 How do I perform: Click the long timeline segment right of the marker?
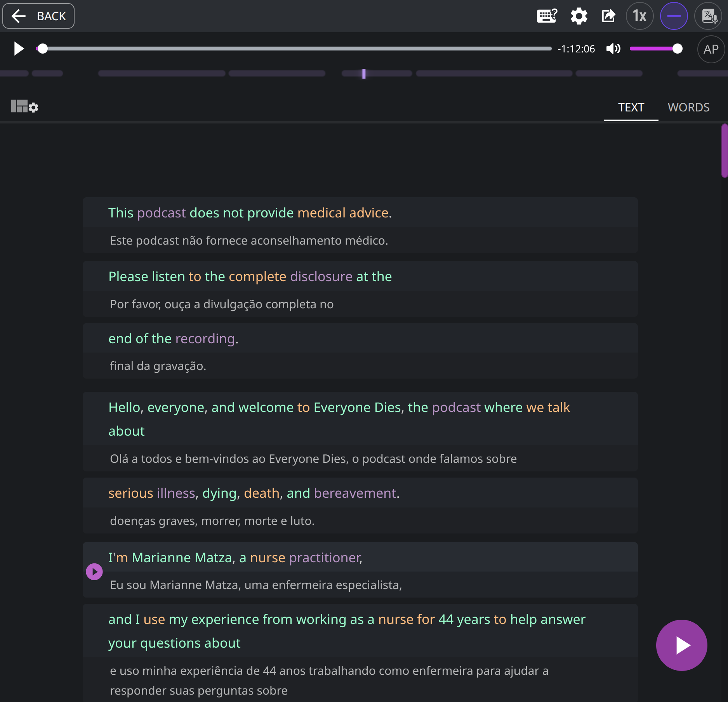tap(494, 73)
